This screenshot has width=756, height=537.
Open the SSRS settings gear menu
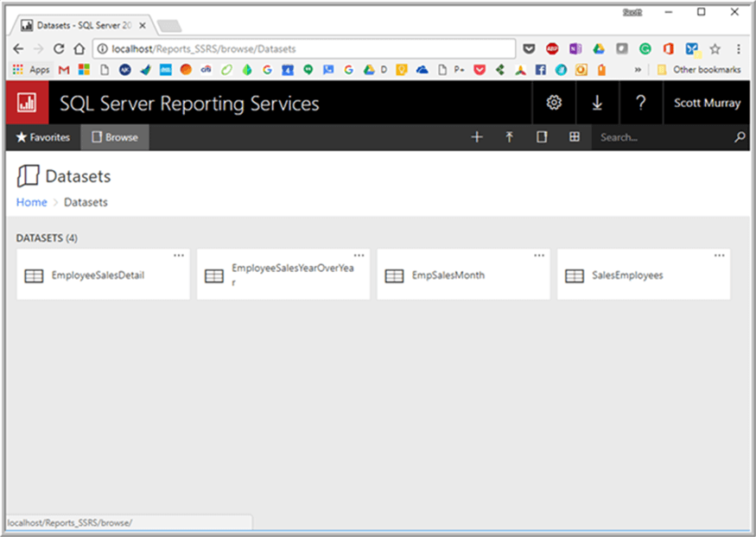[x=554, y=103]
